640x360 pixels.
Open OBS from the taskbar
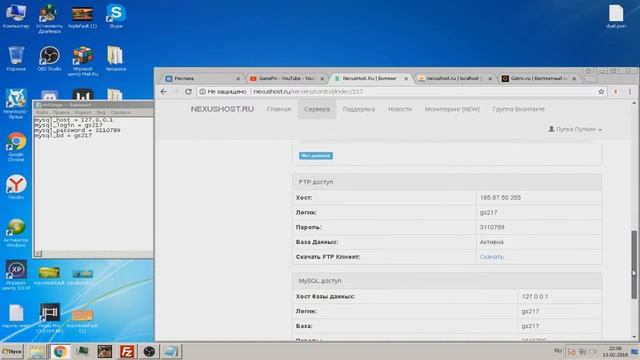(x=149, y=351)
